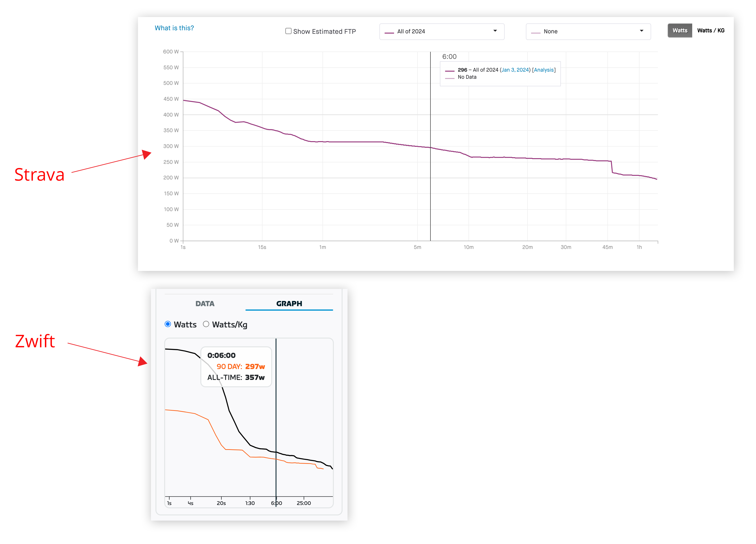Switch Strava chart to Watts / KG

(x=711, y=30)
